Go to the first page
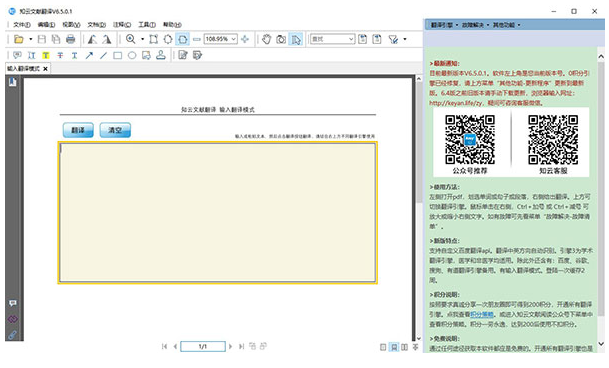Viewport: 609px width, 368px height. [164, 346]
